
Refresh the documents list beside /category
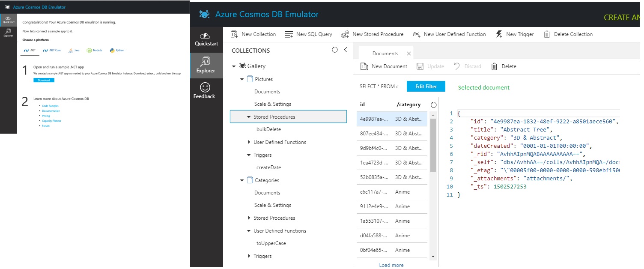click(433, 105)
